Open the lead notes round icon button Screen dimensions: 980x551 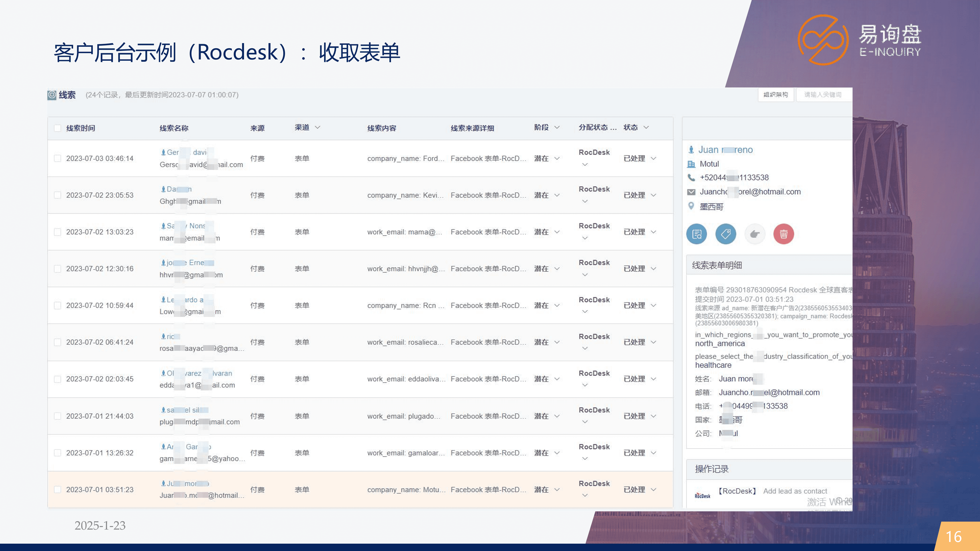(x=697, y=234)
